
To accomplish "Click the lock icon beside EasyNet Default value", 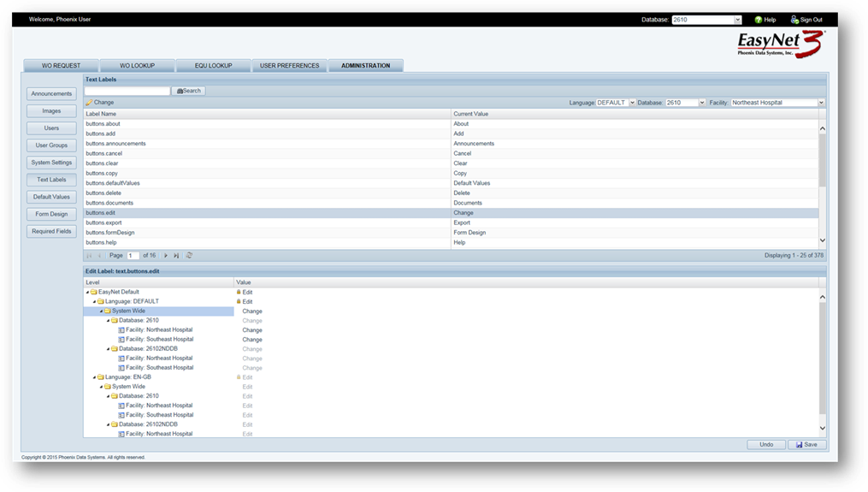I will point(239,293).
